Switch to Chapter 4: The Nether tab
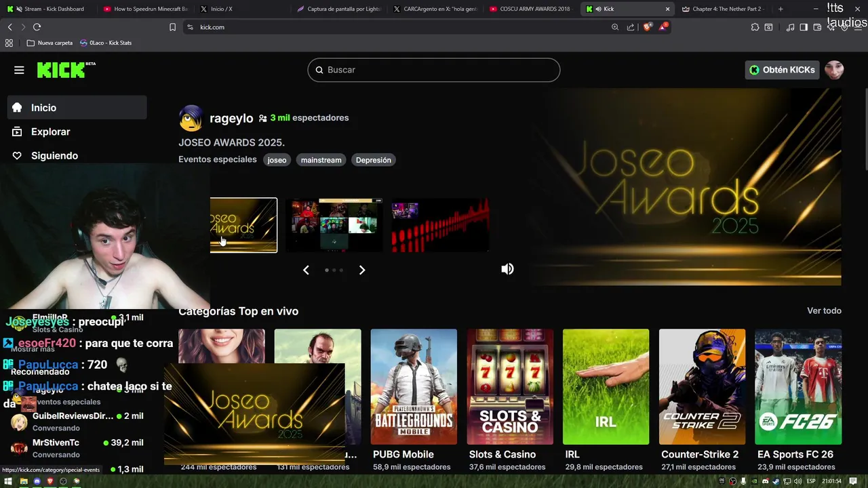 pyautogui.click(x=724, y=9)
